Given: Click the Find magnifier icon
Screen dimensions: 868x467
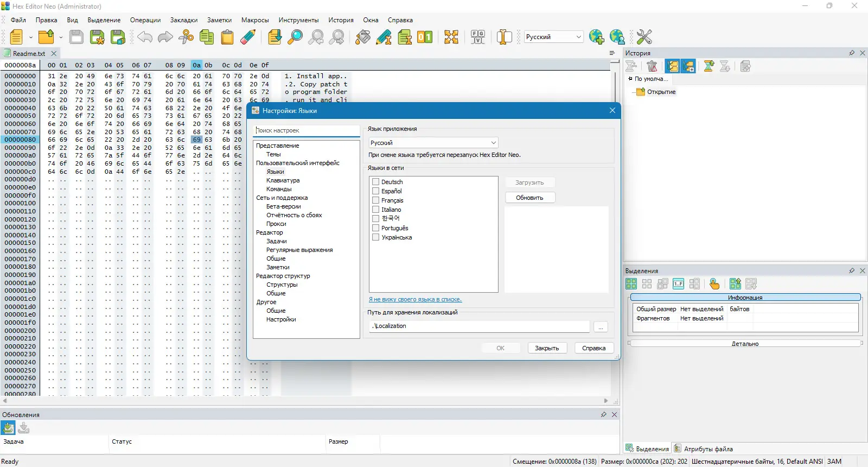Looking at the screenshot, I should click(x=295, y=37).
